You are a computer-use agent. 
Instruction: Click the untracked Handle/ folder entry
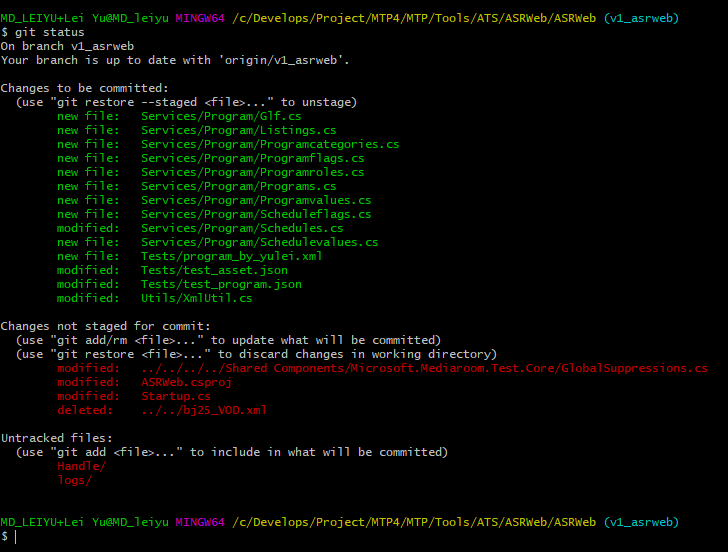81,466
